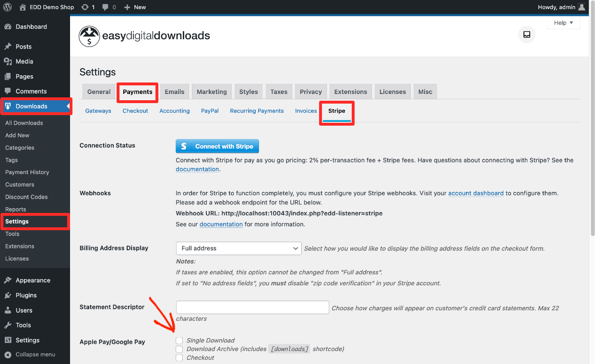This screenshot has height=364, width=595.
Task: Click the Users icon in sidebar
Action: click(8, 310)
